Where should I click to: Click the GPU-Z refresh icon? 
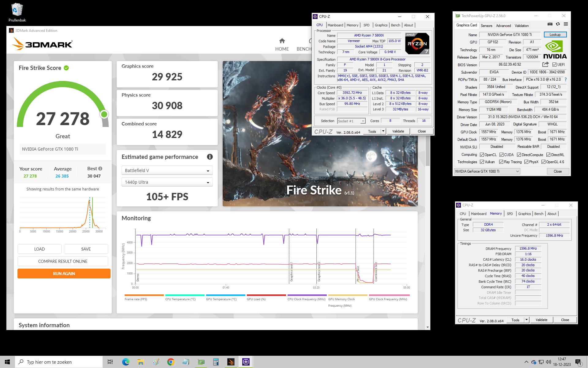coord(558,24)
